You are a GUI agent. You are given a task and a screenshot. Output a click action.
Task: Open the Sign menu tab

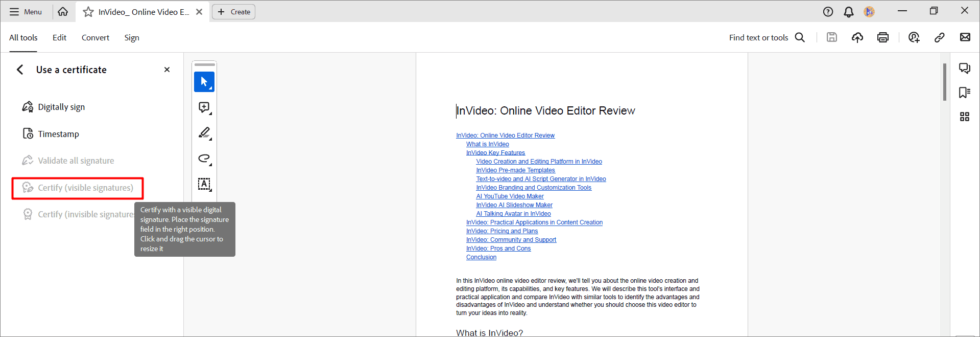132,37
